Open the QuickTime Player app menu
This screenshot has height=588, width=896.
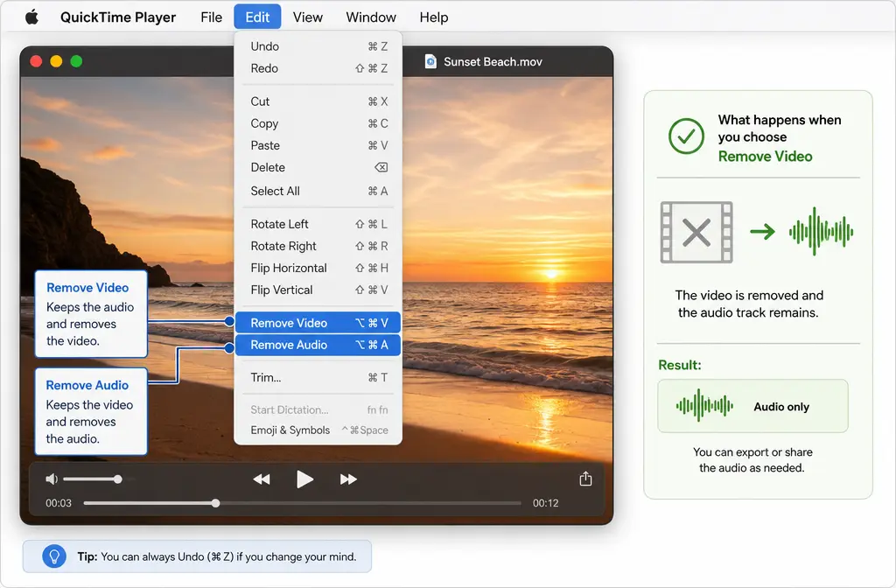(118, 17)
